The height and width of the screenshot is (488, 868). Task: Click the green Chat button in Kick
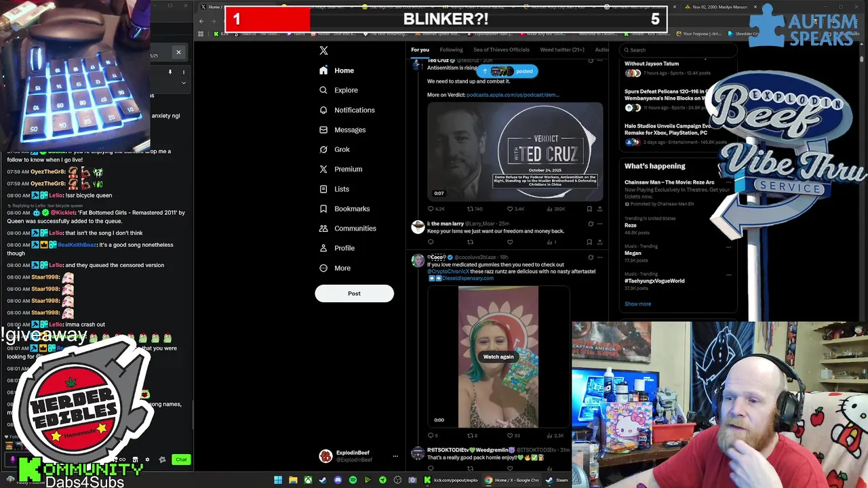pos(181,460)
